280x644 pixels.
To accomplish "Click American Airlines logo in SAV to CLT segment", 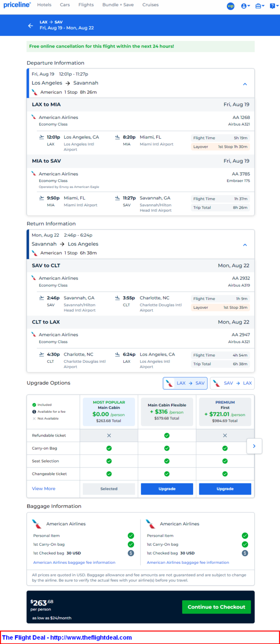I will pos(34,278).
